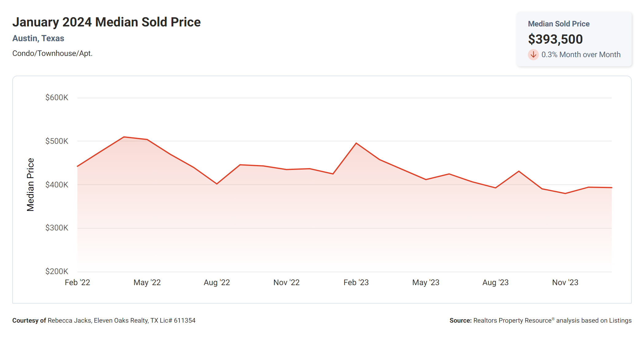Click the $300K y-axis label
The height and width of the screenshot is (338, 644).
[57, 228]
